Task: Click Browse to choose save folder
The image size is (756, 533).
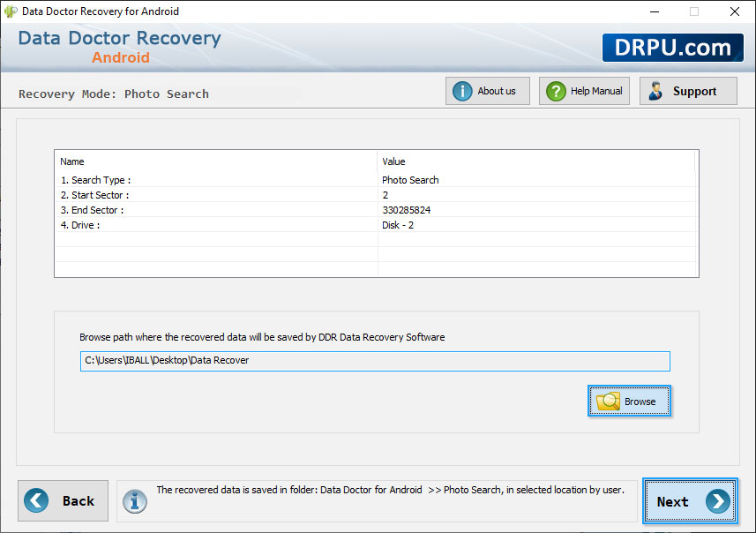Action: click(629, 401)
